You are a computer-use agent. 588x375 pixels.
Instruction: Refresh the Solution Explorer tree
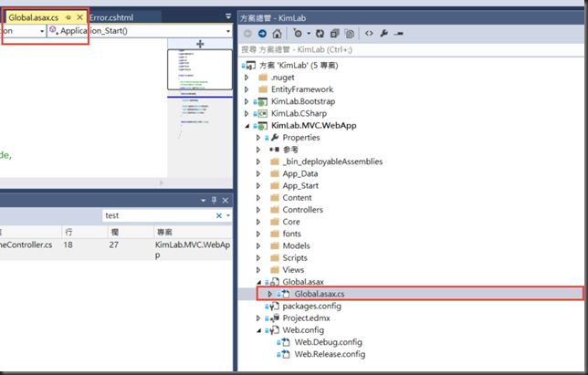320,34
